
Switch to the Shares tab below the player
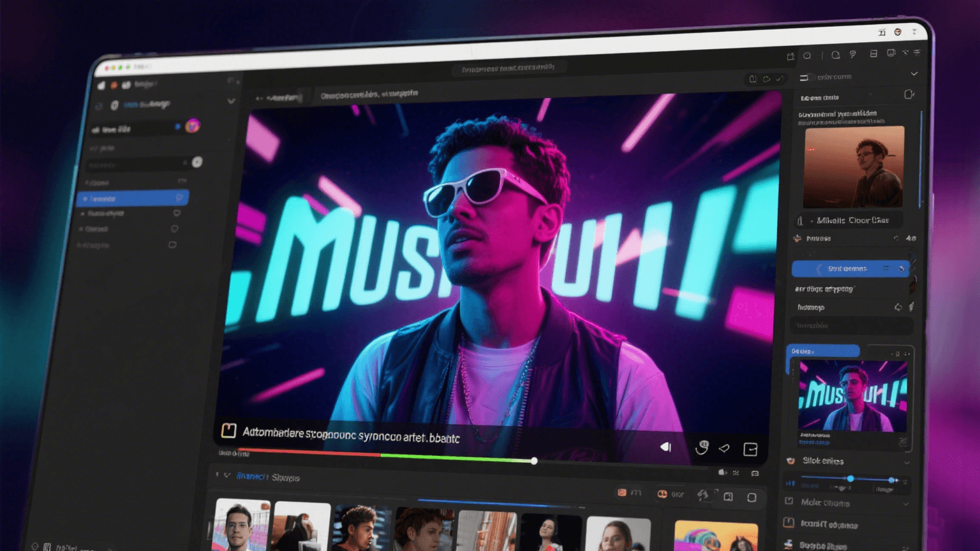285,478
